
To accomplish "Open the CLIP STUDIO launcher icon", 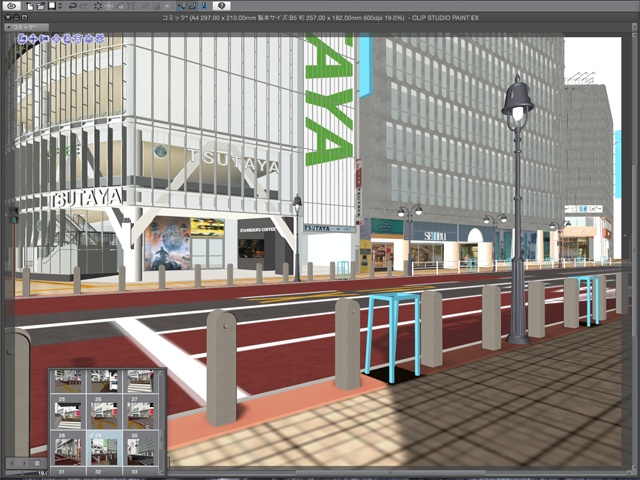I will [x=11, y=6].
